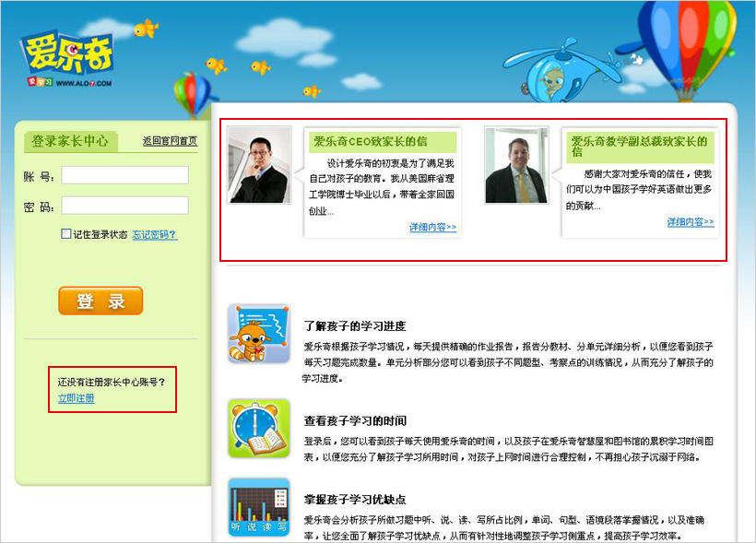
Task: Open the 立即注册 registration link
Action: (77, 398)
